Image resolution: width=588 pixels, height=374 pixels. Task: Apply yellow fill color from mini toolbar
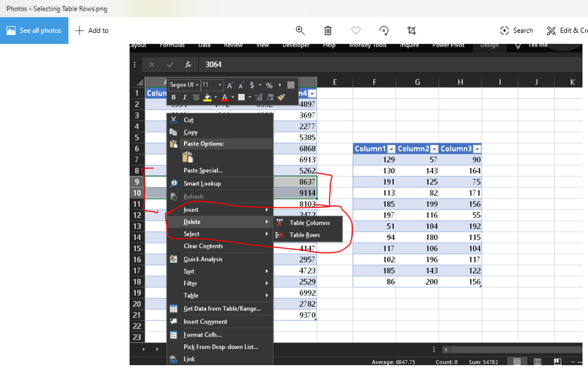tap(207, 98)
